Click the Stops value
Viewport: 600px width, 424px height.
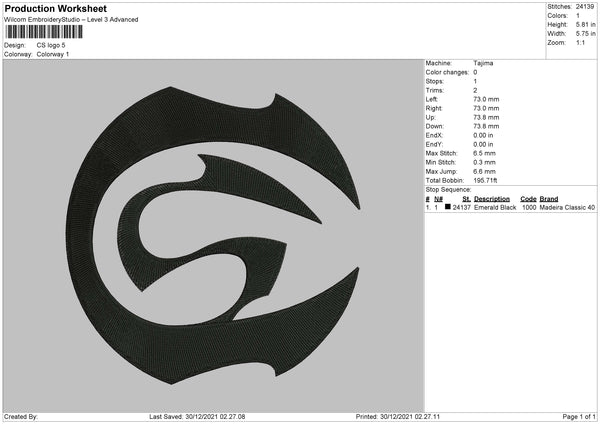click(475, 81)
